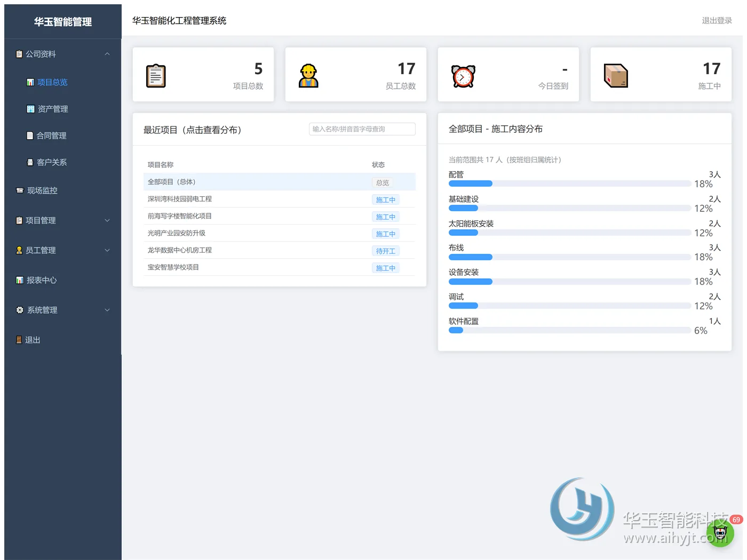Screen dimensions: 747x560
Task: Select the 全部项目（总体） row
Action: (280, 182)
